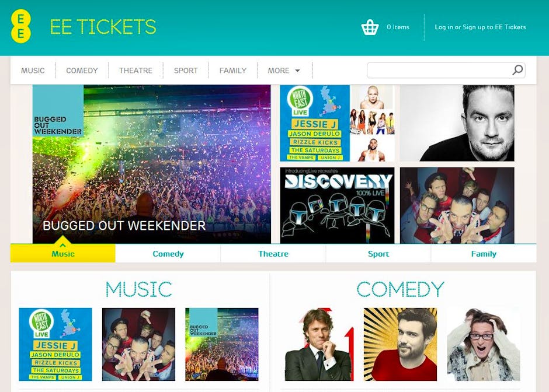Image resolution: width=549 pixels, height=392 pixels.
Task: Open the MUSIC navigation menu item
Action: click(33, 71)
